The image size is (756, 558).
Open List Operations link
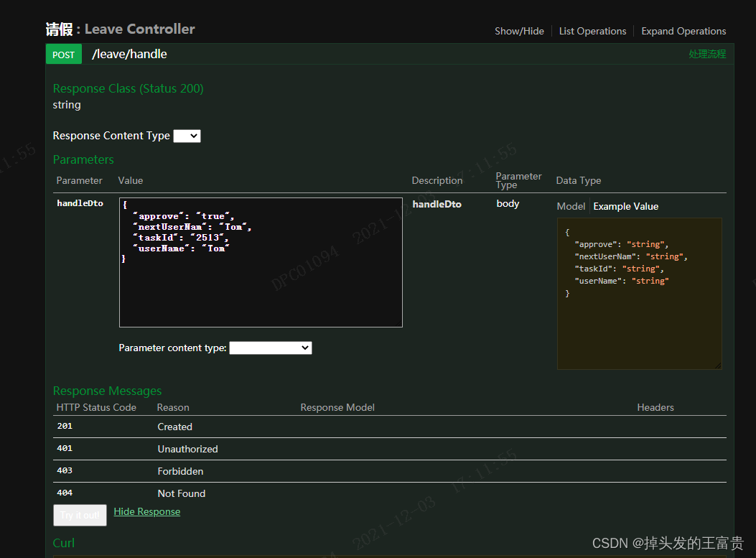click(x=592, y=31)
